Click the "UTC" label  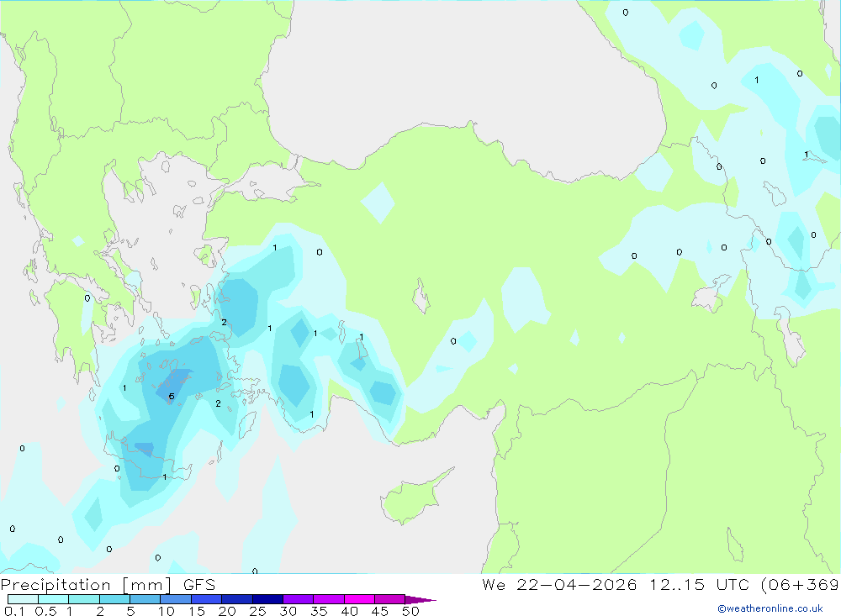pyautogui.click(x=733, y=584)
